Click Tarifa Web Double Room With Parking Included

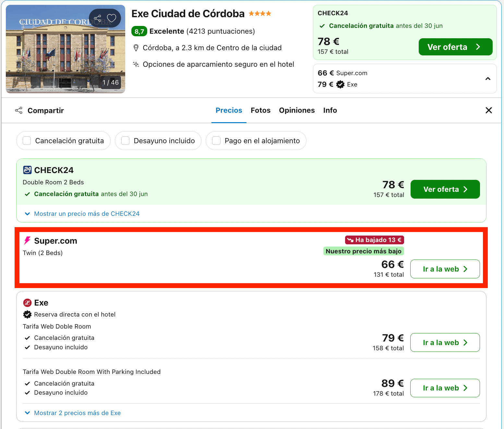click(x=92, y=372)
